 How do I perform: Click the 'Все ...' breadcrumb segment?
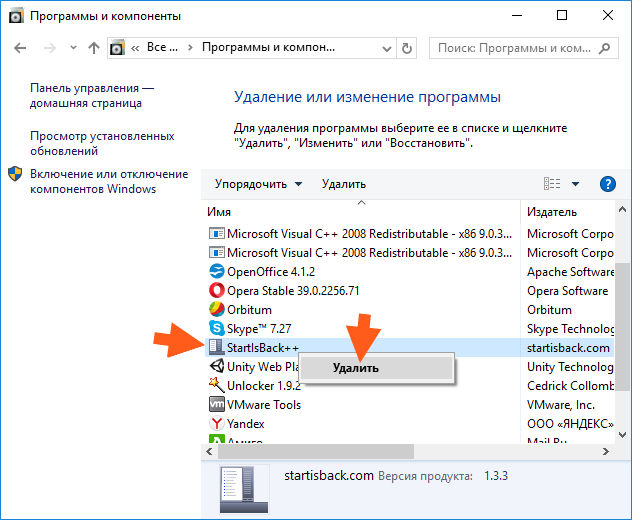tap(162, 47)
